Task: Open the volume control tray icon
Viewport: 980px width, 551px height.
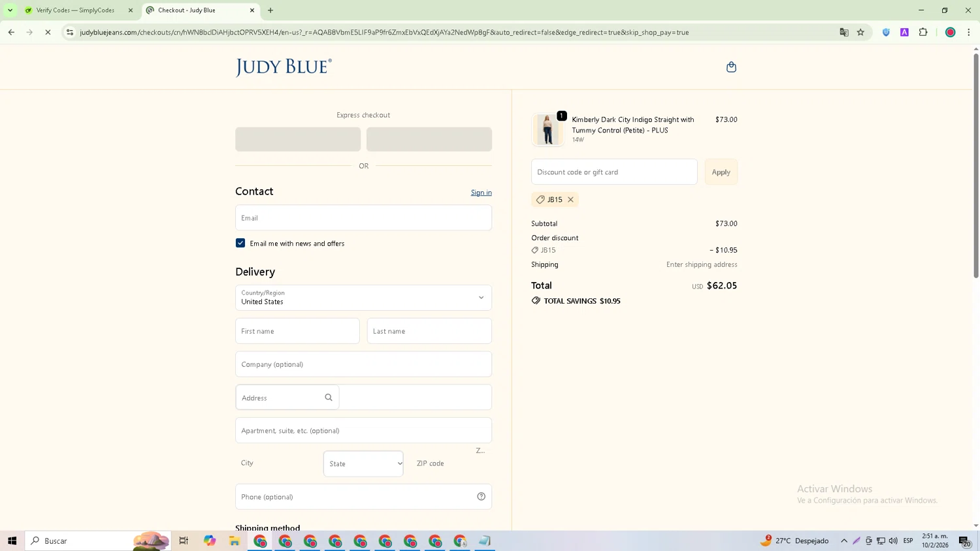Action: click(893, 541)
